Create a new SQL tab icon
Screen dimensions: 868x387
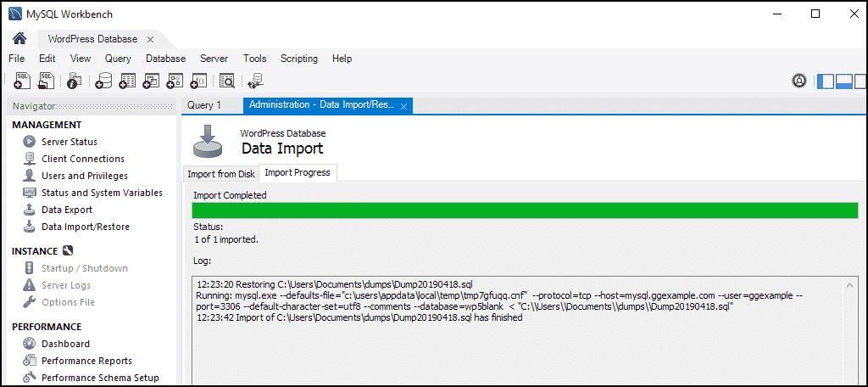tap(21, 81)
